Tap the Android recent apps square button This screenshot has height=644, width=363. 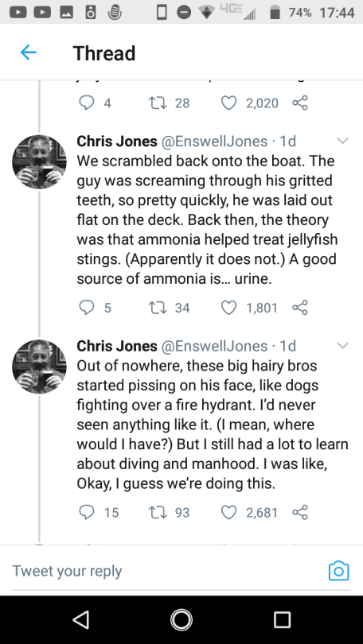tap(282, 619)
